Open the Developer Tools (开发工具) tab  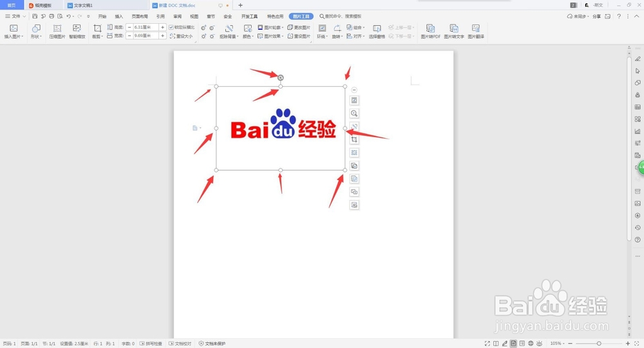point(249,17)
